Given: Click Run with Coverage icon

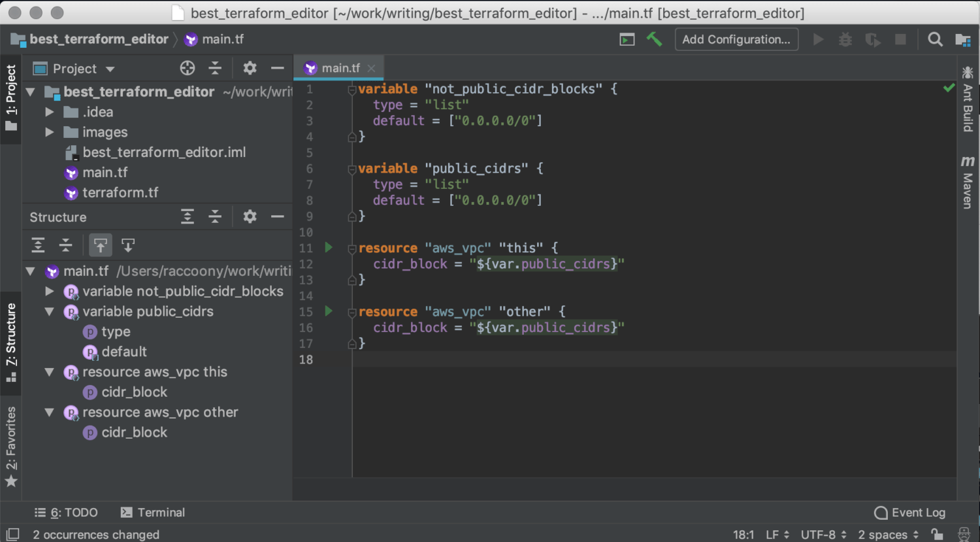Looking at the screenshot, I should tap(873, 39).
